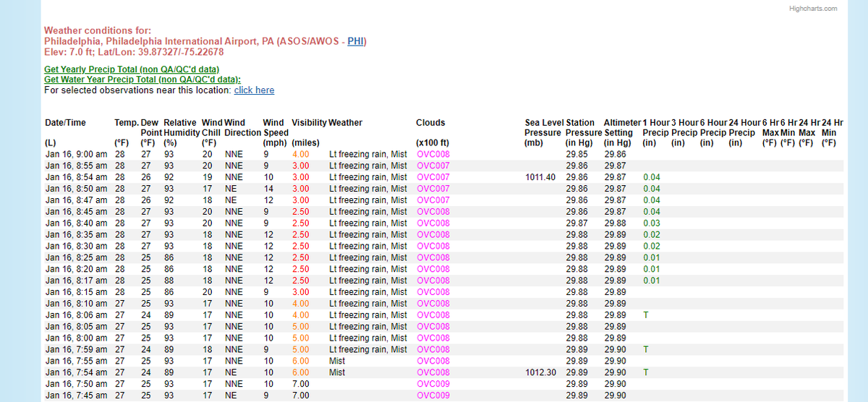Click the 'T' trace precip at 8:06 am
The height and width of the screenshot is (402, 868).
(645, 315)
